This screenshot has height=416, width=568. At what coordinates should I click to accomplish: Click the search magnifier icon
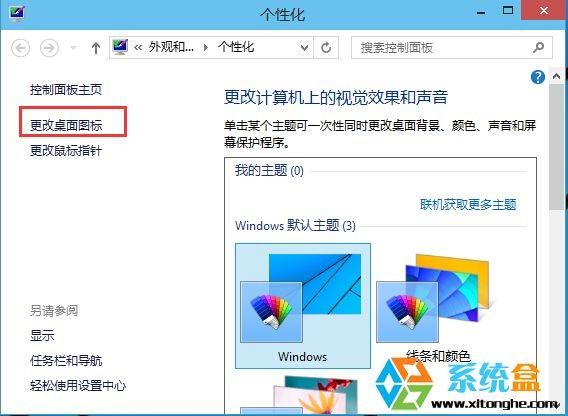[x=538, y=47]
